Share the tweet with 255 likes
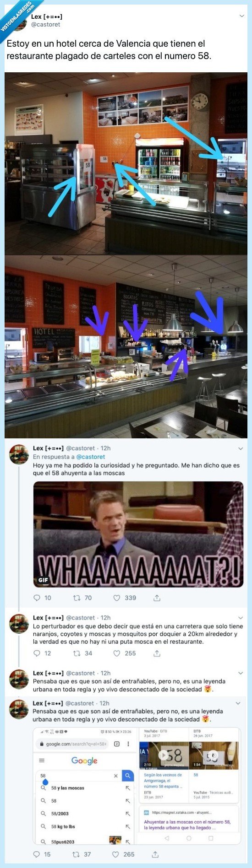This screenshot has height=868, width=252. click(x=157, y=653)
